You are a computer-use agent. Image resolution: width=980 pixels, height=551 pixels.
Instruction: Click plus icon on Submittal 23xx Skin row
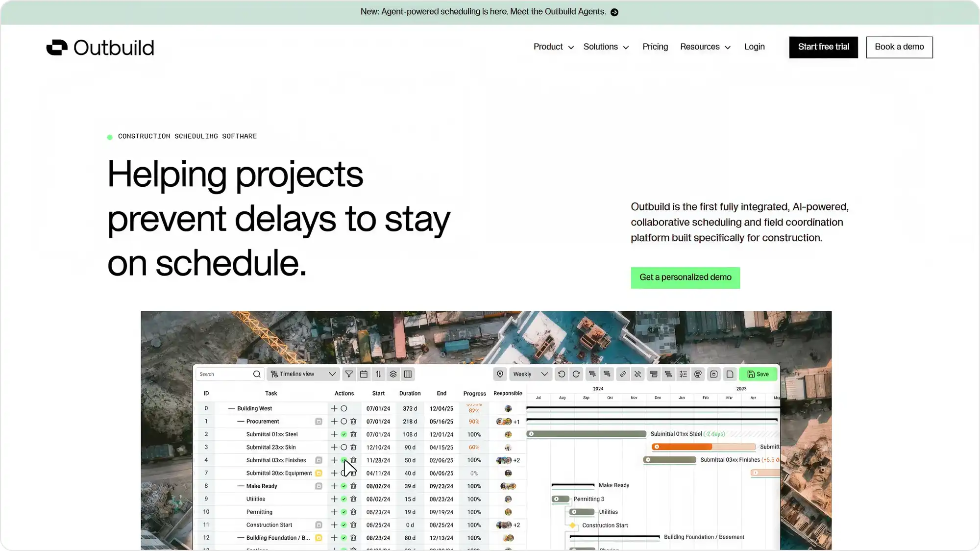point(334,447)
